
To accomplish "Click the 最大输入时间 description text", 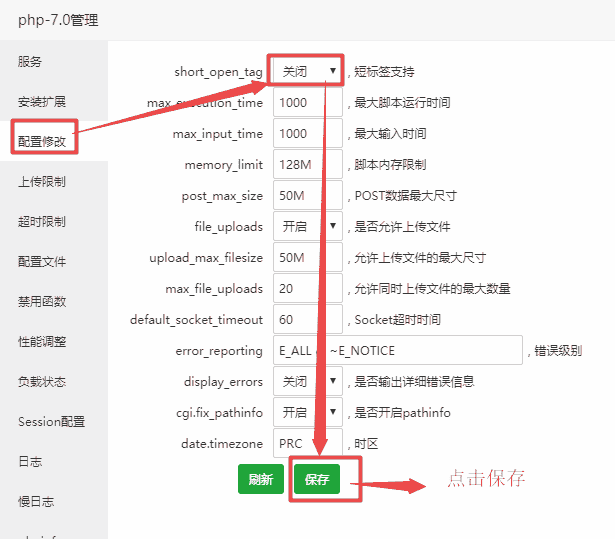I will (x=390, y=134).
